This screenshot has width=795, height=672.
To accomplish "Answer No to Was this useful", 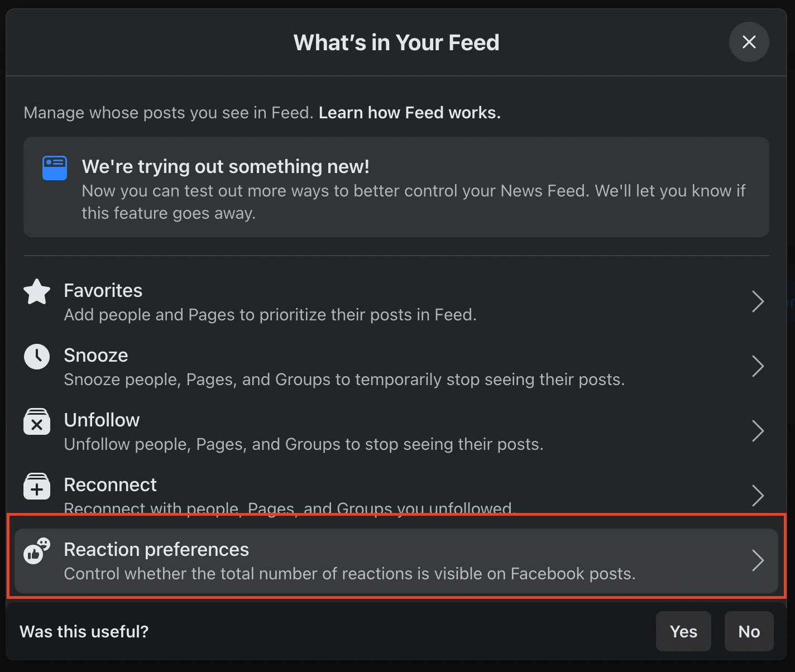I will tap(749, 631).
